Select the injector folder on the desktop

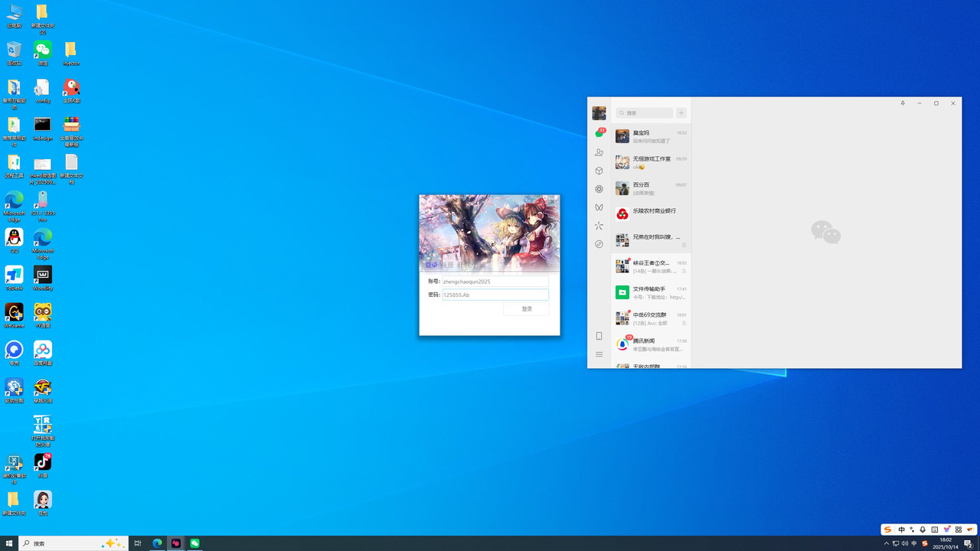tap(70, 54)
